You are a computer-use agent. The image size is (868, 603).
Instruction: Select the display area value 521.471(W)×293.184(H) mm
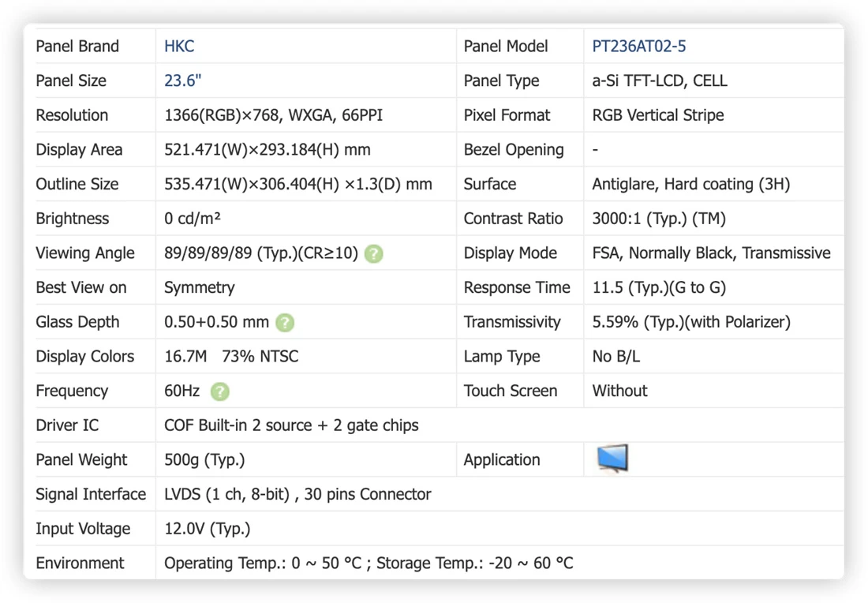[x=268, y=149]
